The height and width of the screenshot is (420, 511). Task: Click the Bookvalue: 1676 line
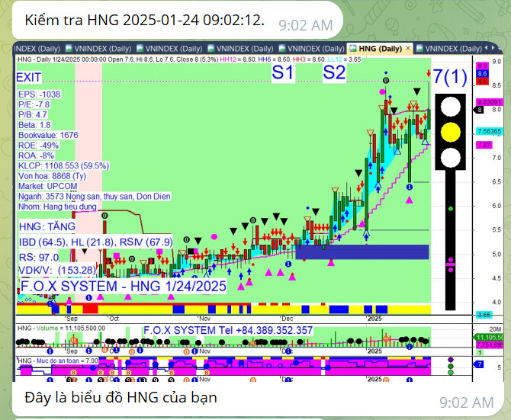48,135
